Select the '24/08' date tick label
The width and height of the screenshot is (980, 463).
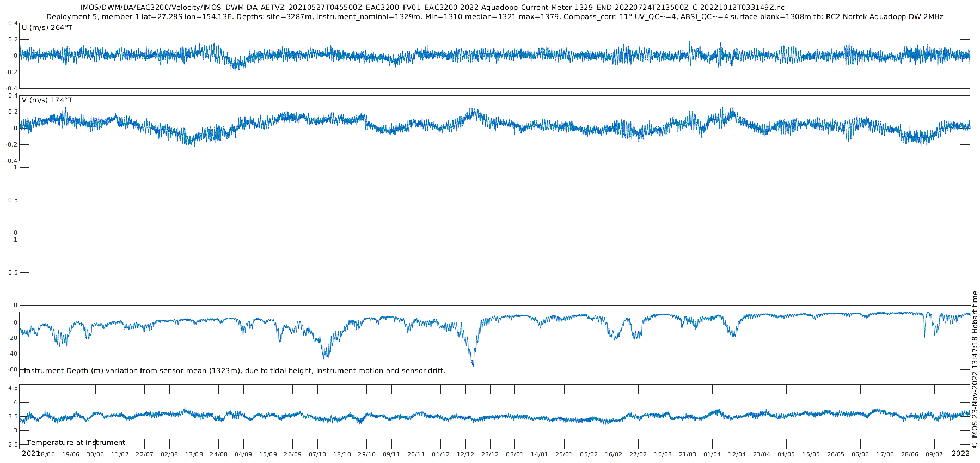click(x=218, y=454)
